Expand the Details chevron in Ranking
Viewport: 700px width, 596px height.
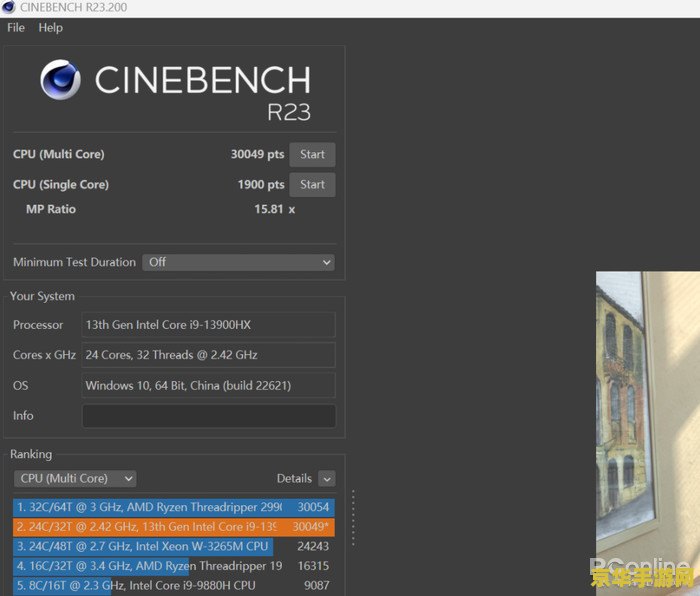[327, 479]
